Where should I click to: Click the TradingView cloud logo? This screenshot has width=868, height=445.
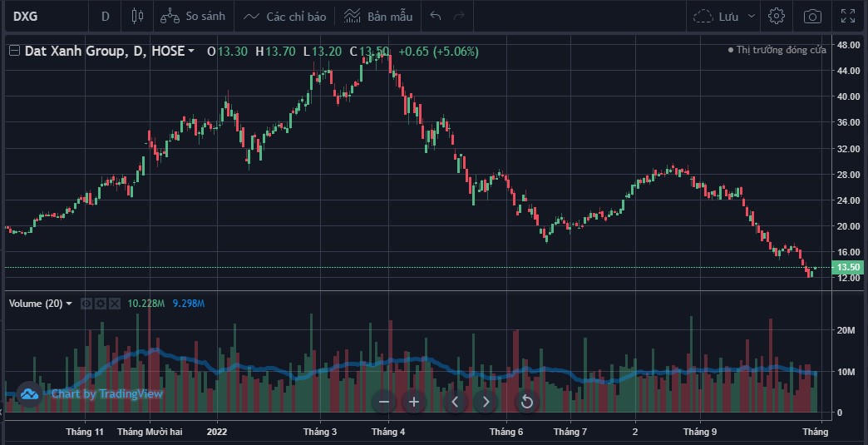[x=29, y=394]
